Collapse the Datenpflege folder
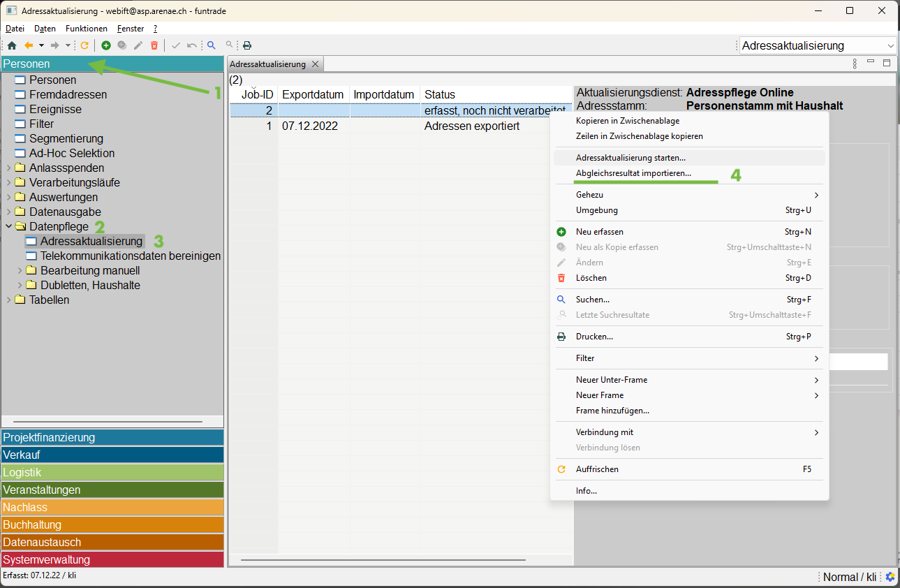Image resolution: width=900 pixels, height=588 pixels. point(9,226)
